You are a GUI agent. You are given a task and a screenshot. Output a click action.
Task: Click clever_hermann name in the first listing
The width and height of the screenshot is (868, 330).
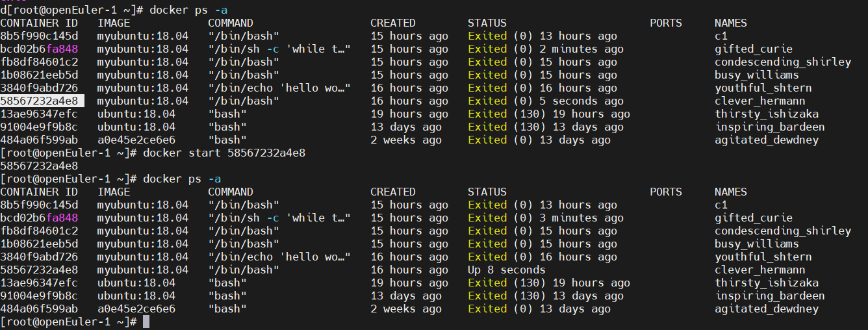tap(760, 101)
